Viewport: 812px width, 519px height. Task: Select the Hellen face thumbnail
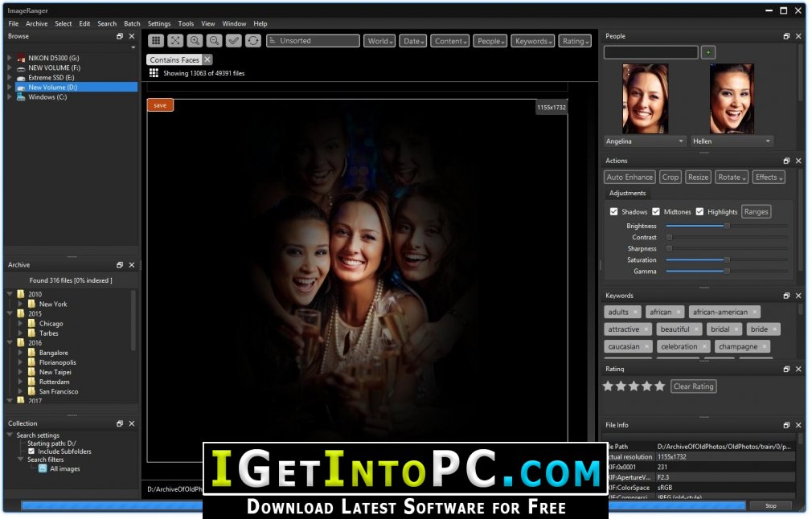(x=732, y=98)
